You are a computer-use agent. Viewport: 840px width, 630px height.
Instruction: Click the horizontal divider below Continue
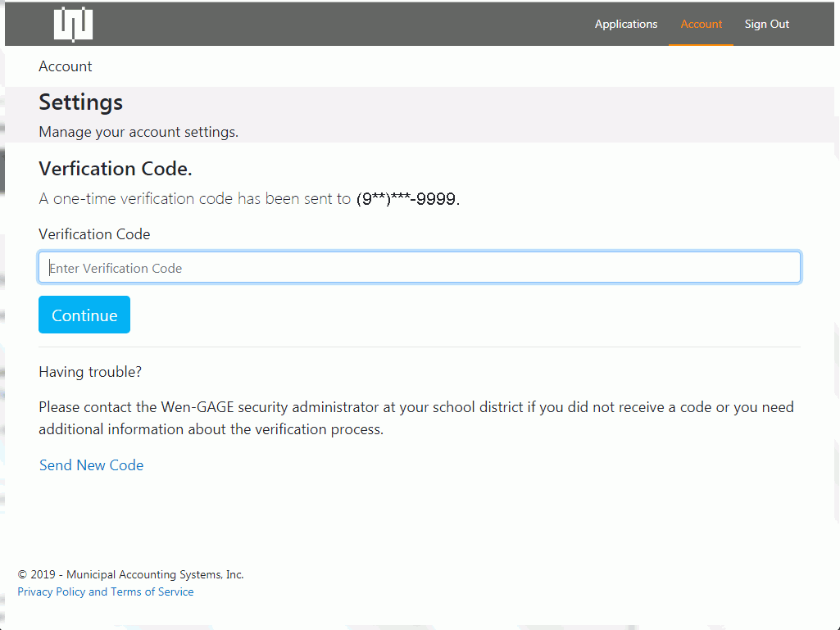(419, 347)
